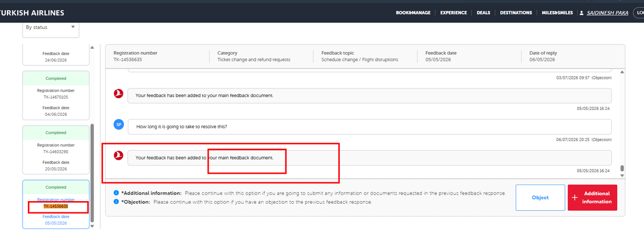Open the BOOK&MANAGE menu
The width and height of the screenshot is (644, 237).
click(x=413, y=13)
